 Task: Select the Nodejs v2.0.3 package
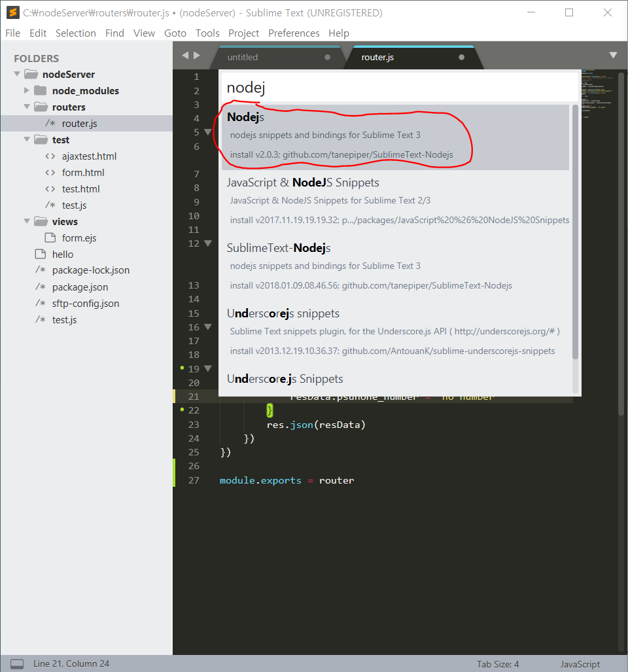point(395,137)
